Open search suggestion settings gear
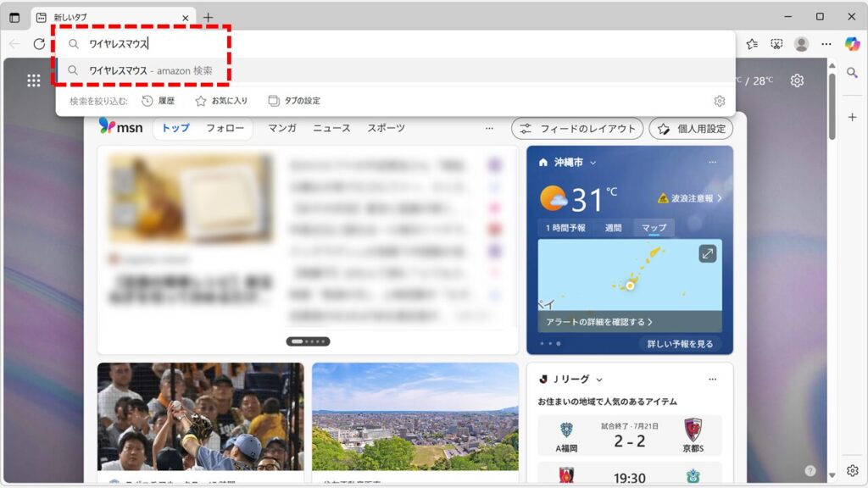868x488 pixels. [x=719, y=102]
